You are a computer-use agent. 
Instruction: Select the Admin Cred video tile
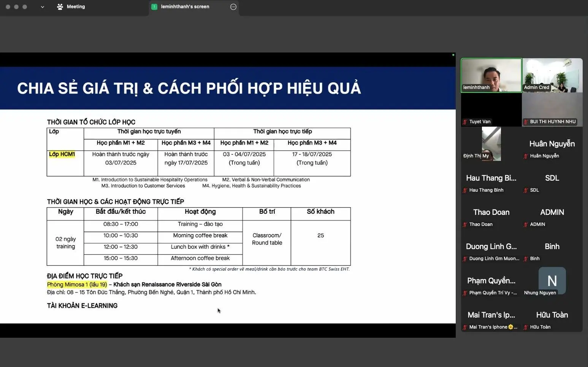(552, 75)
